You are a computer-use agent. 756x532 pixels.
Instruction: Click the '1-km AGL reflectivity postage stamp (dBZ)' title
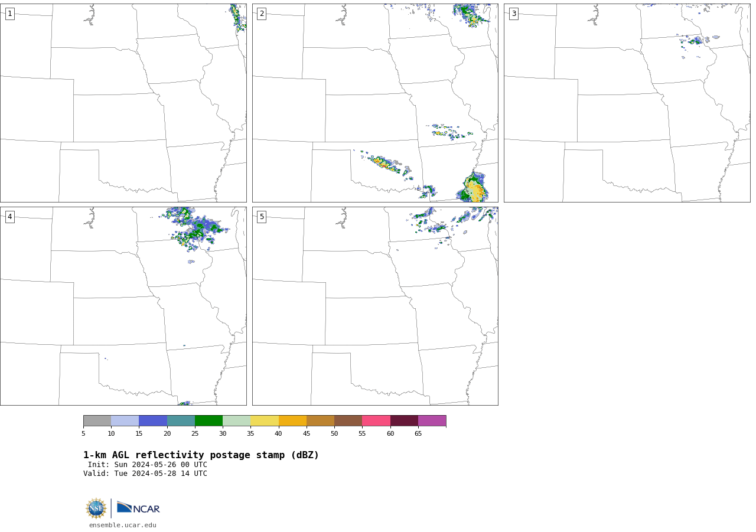201,455
